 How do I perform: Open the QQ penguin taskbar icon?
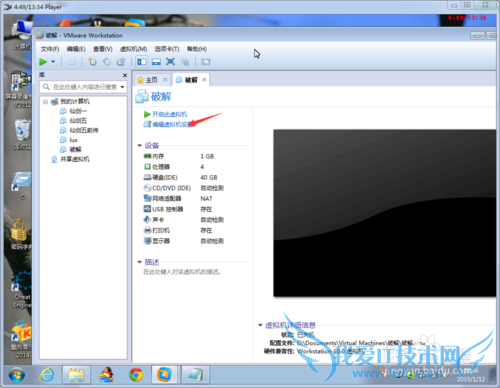106,375
